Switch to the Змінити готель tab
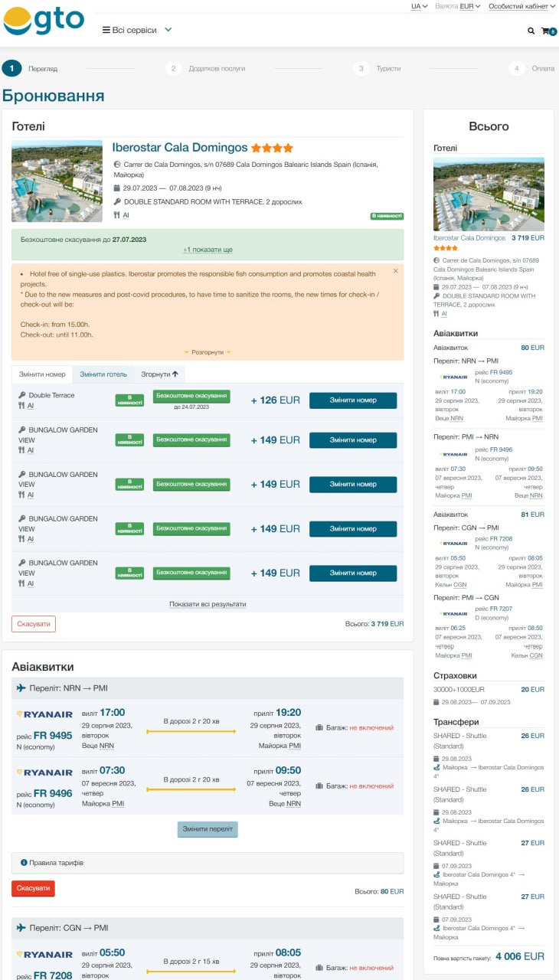This screenshot has width=559, height=980. 103,374
